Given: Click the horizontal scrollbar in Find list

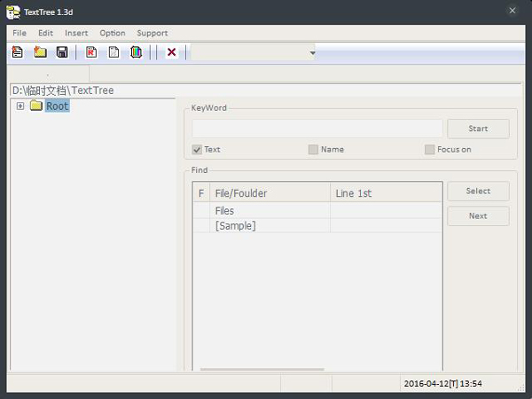Looking at the screenshot, I should (x=262, y=369).
